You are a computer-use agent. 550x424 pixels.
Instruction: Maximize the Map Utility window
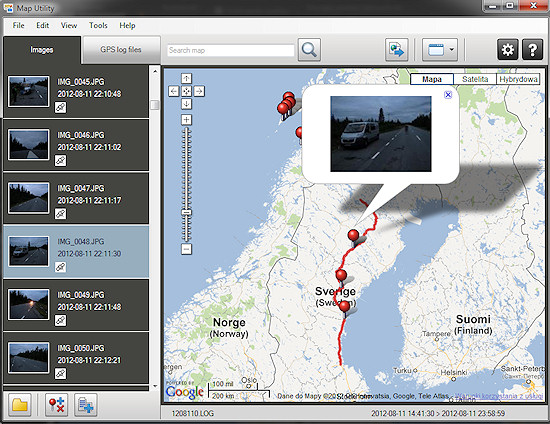pyautogui.click(x=510, y=6)
